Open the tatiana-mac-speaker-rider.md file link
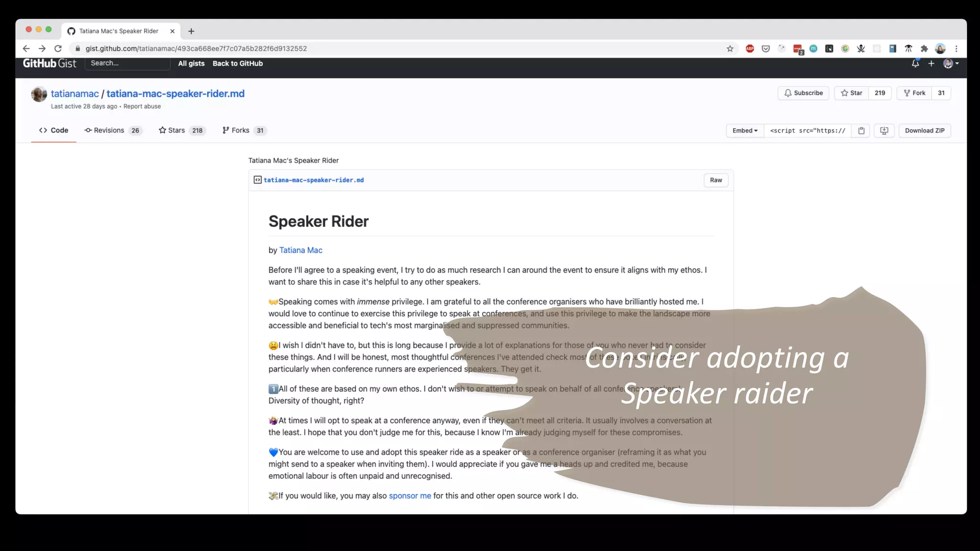The width and height of the screenshot is (980, 551). 313,180
